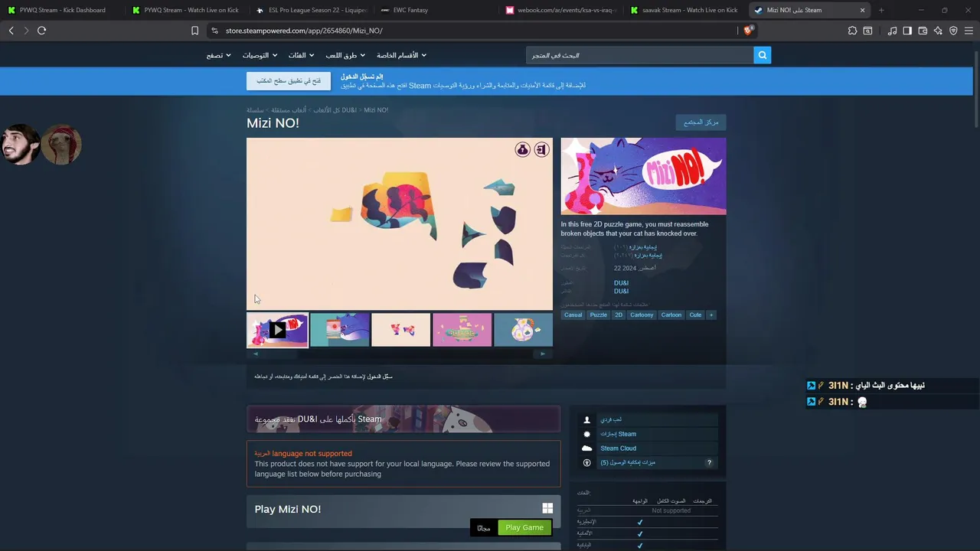Select the spotted vase screenshot thumbnail
Image resolution: width=980 pixels, height=551 pixels.
(x=523, y=330)
